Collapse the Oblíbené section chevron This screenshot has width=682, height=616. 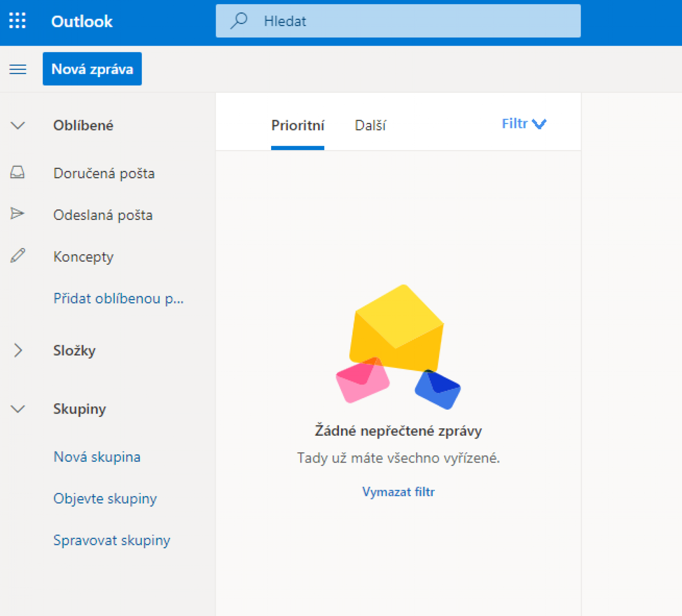click(x=18, y=125)
